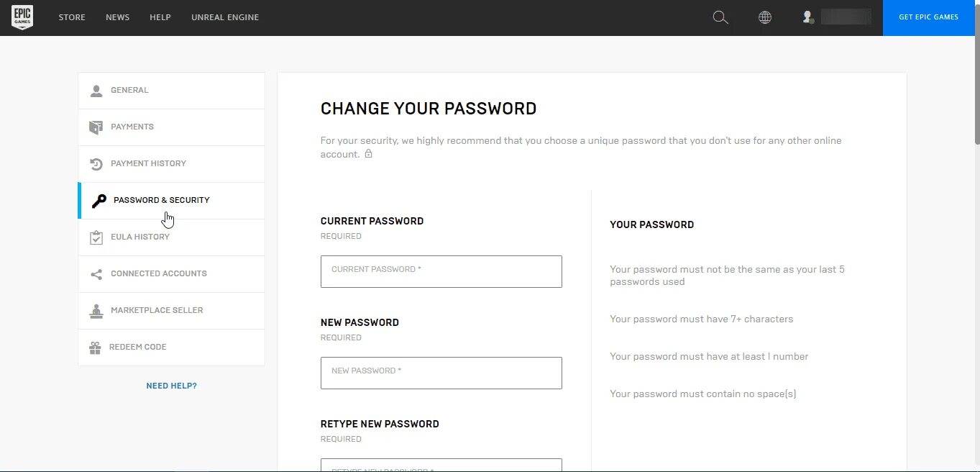
Task: Open the user account avatar icon
Action: coord(808,17)
